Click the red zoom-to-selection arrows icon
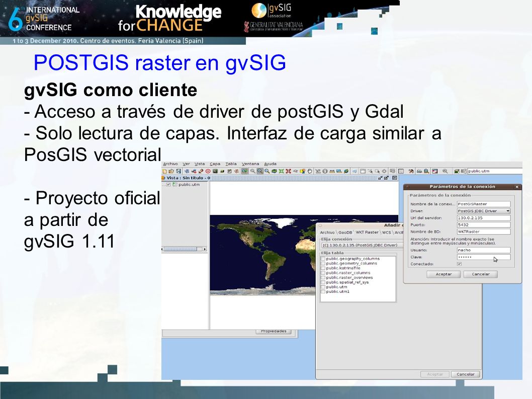The image size is (532, 399). tap(289, 171)
